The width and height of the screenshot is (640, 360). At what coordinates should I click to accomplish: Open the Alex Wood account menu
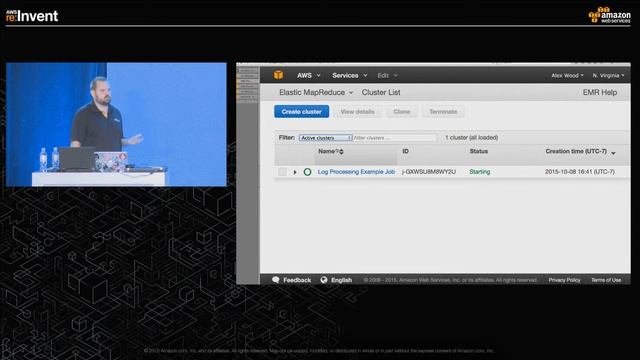pos(567,76)
